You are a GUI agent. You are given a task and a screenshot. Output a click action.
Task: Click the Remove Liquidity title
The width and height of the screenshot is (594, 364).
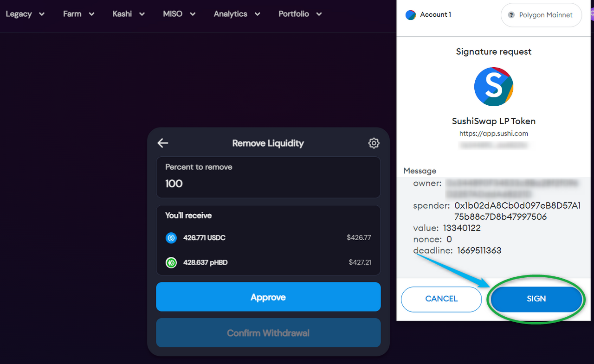268,143
